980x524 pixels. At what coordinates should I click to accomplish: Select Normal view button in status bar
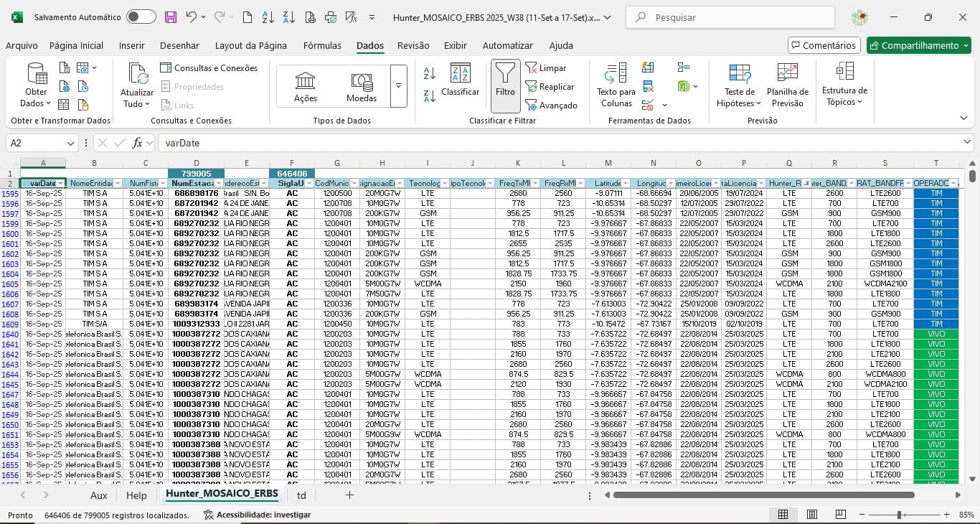783,515
